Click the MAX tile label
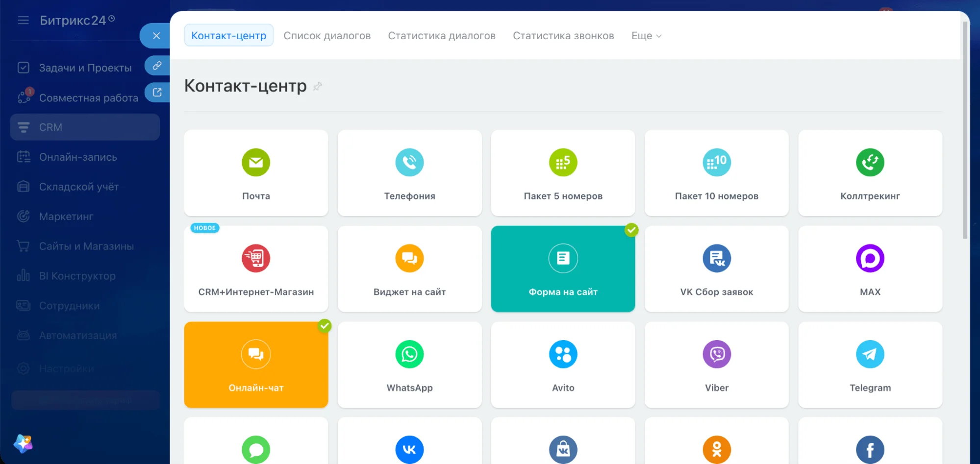 click(x=870, y=292)
